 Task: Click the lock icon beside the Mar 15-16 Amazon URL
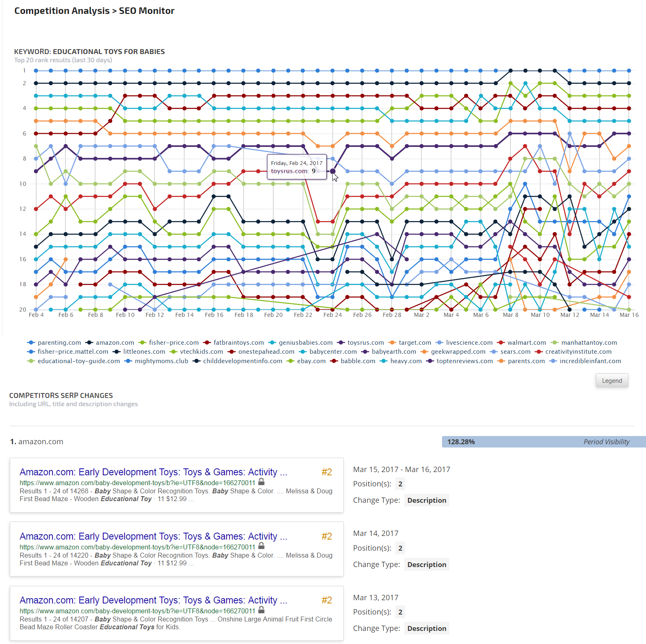pyautogui.click(x=261, y=482)
